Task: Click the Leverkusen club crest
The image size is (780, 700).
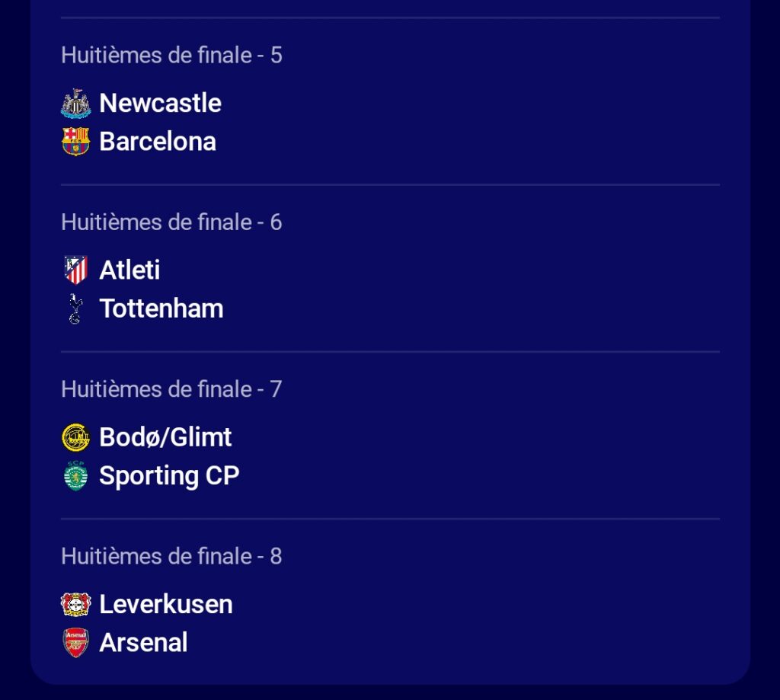Action: 75,604
